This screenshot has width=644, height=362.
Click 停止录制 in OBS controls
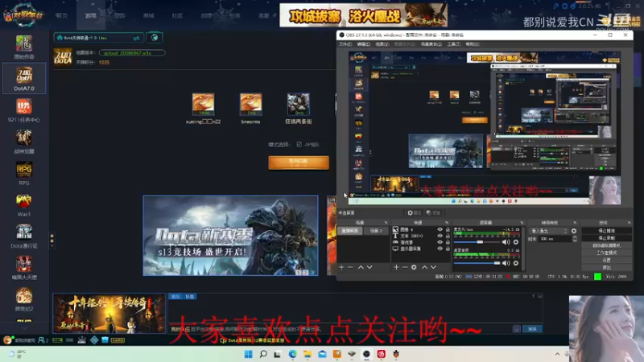point(607,238)
